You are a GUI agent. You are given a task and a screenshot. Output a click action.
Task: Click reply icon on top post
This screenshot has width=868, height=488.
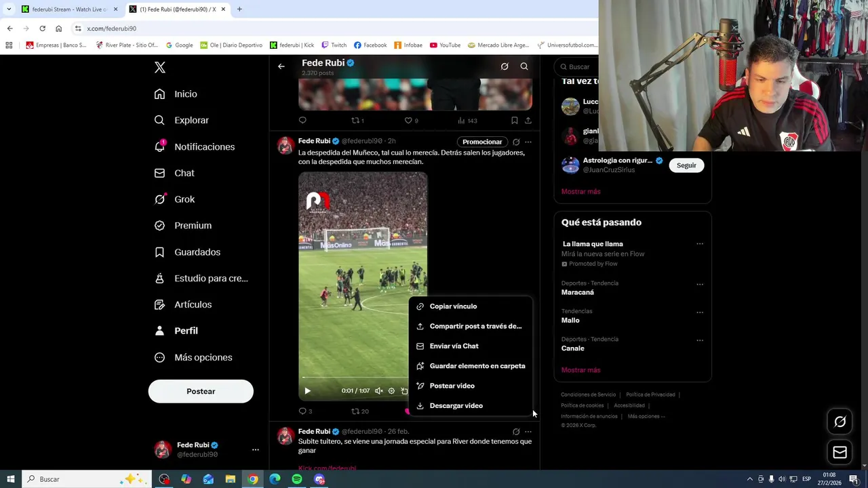click(302, 121)
